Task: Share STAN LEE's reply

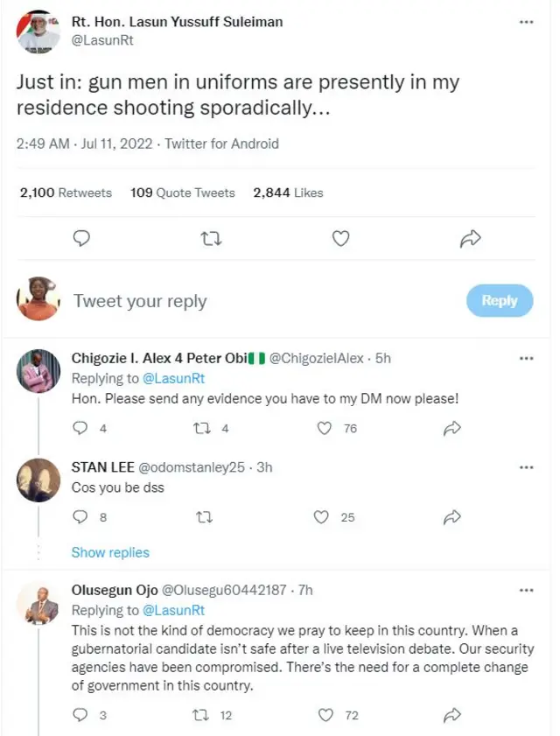Action: pos(452,517)
